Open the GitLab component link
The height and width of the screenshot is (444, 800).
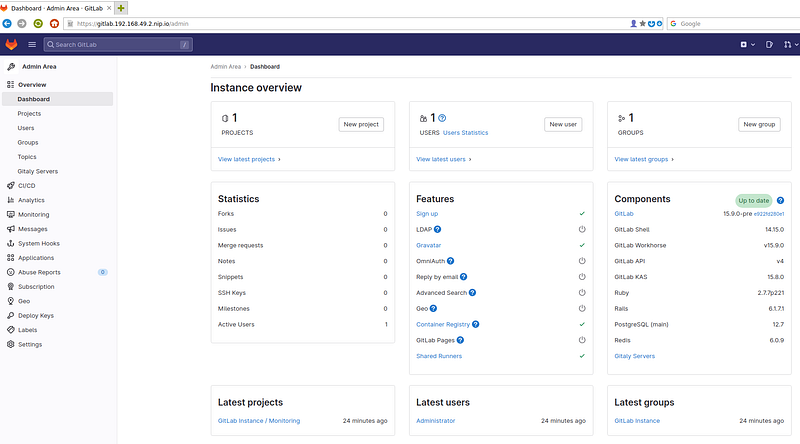point(623,214)
